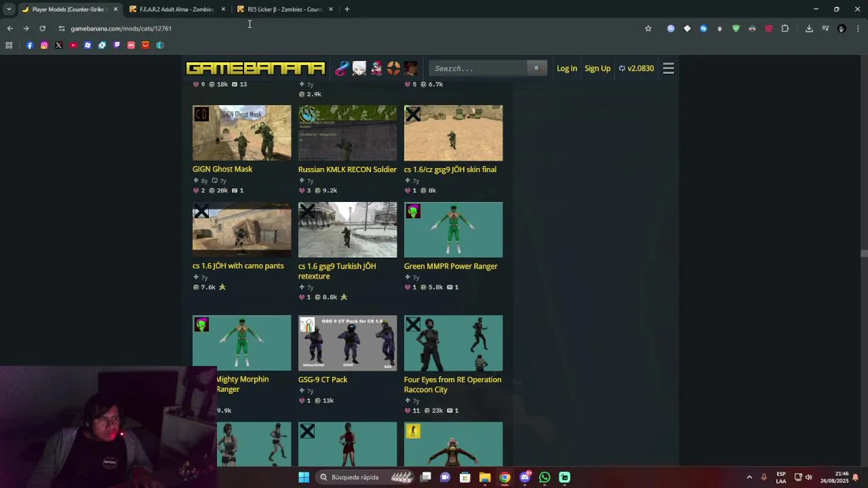This screenshot has height=488, width=868.
Task: Click the search magnifier button
Action: (536, 68)
